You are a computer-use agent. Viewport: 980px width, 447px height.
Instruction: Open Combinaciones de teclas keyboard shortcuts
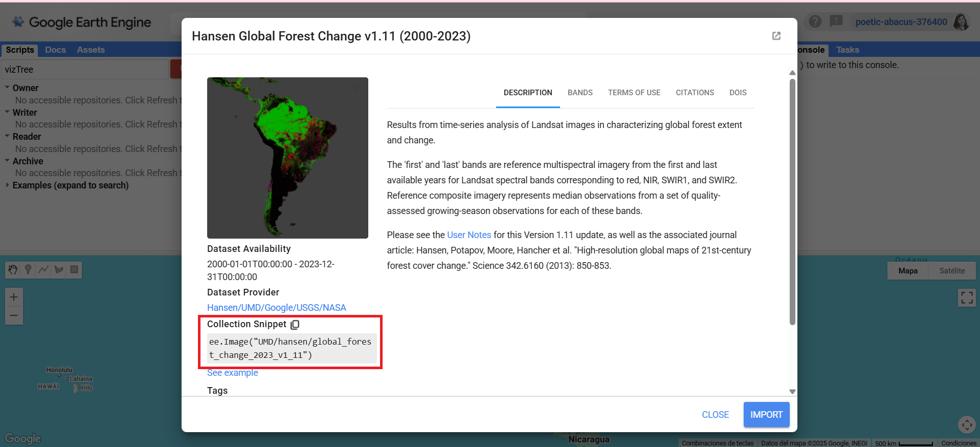(x=718, y=443)
